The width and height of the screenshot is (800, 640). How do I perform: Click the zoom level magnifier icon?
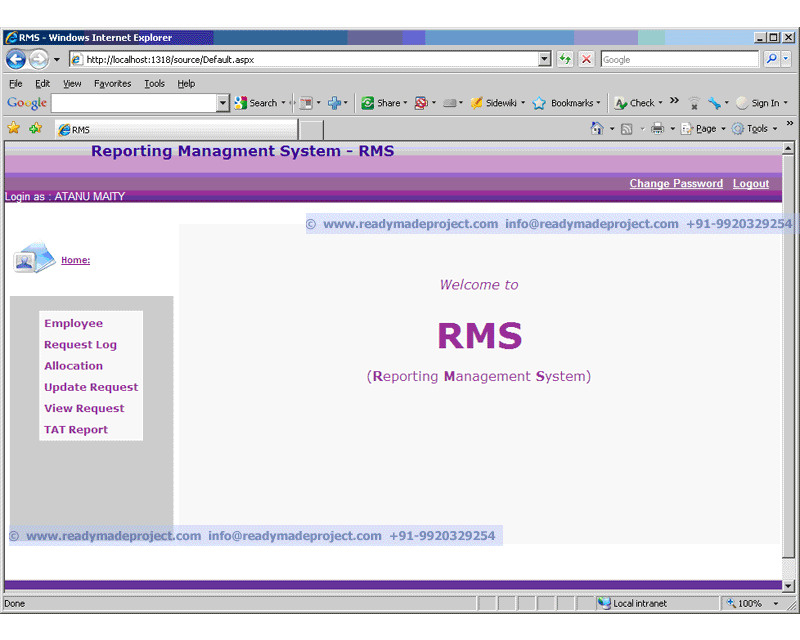tap(731, 603)
